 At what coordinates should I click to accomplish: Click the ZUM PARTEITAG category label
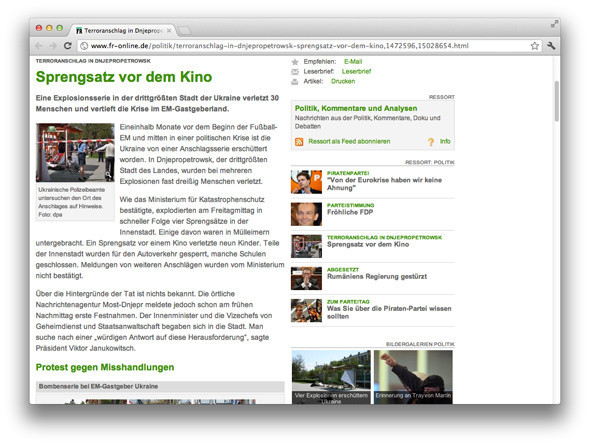(348, 302)
